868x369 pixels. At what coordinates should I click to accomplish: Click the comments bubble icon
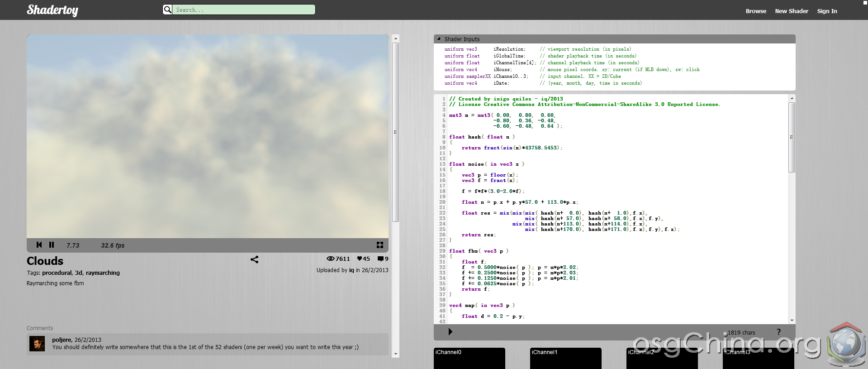pyautogui.click(x=380, y=259)
